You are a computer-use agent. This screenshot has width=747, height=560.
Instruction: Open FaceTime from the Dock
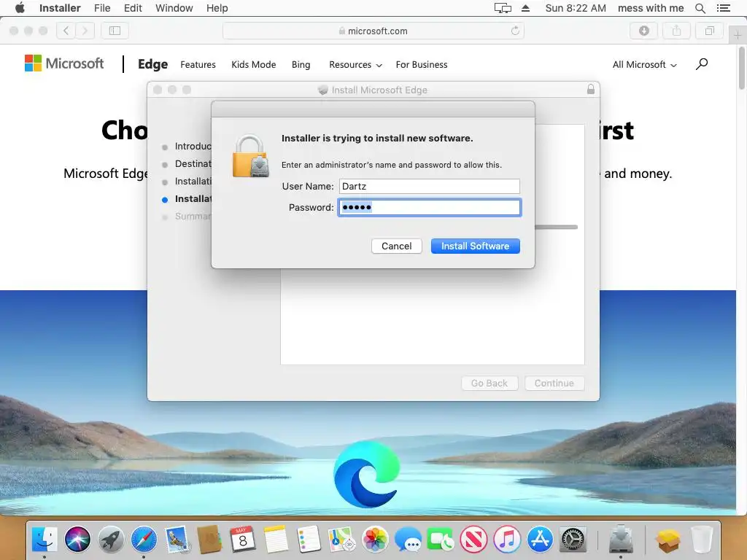[441, 540]
